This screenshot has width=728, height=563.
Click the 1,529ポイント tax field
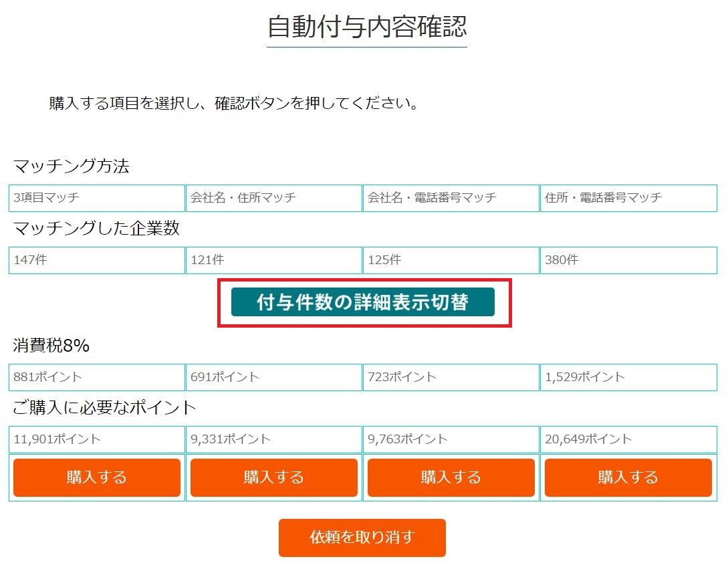[x=628, y=377]
